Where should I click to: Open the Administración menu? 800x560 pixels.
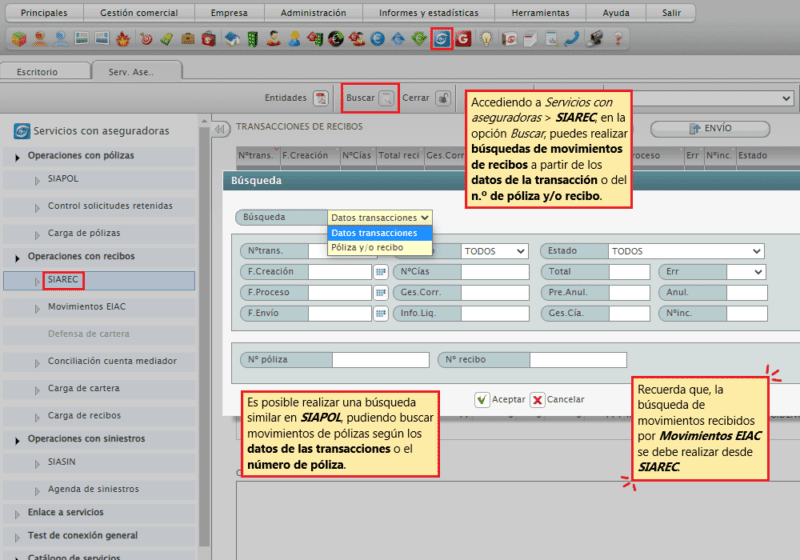(313, 13)
